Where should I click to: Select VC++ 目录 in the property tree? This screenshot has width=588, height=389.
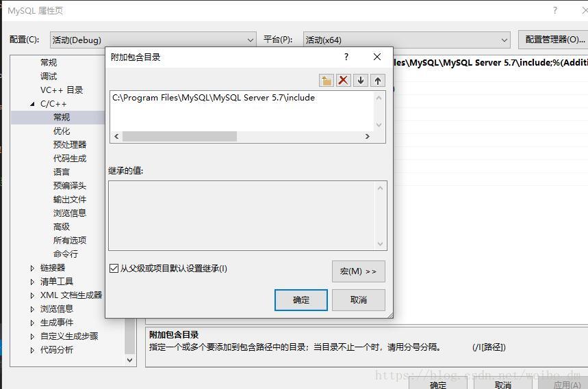pos(62,90)
